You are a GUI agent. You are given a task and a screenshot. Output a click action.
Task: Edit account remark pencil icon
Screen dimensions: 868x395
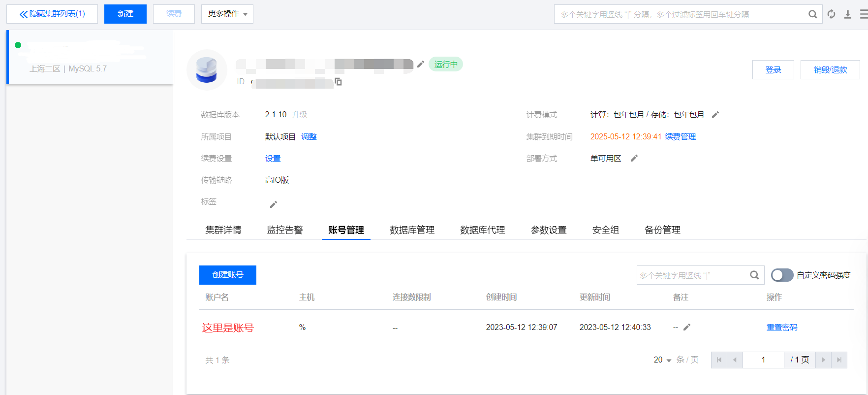point(687,327)
